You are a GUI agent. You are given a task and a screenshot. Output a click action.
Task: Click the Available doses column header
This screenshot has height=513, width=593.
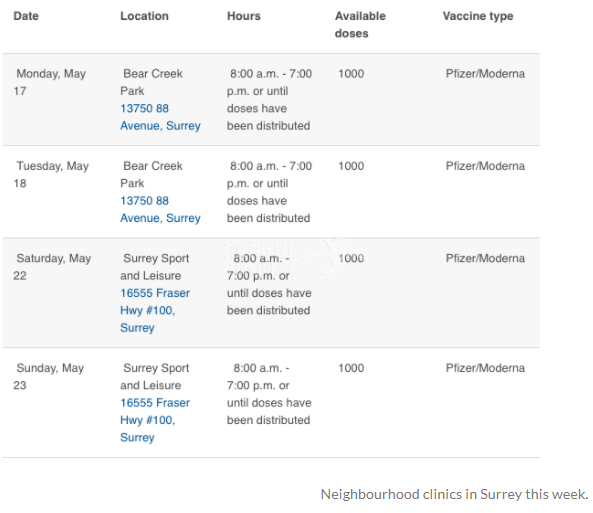click(360, 25)
